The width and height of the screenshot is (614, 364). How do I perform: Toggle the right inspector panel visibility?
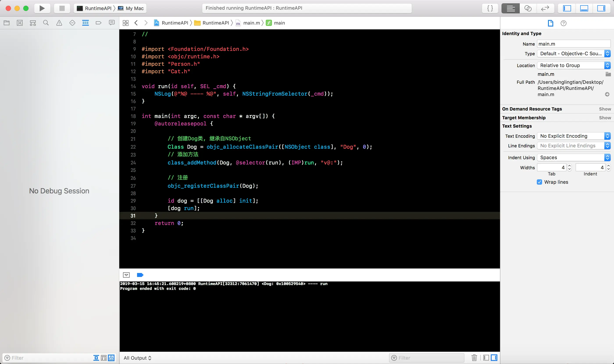click(601, 8)
